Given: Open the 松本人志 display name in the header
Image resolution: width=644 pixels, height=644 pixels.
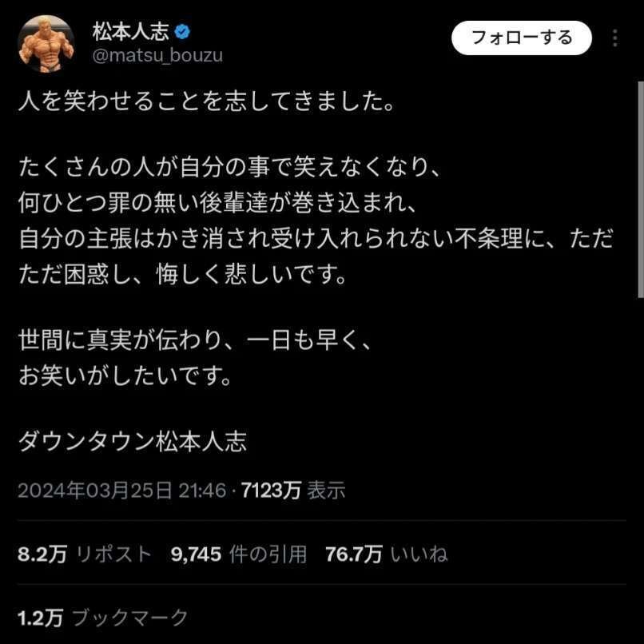Looking at the screenshot, I should coord(130,32).
